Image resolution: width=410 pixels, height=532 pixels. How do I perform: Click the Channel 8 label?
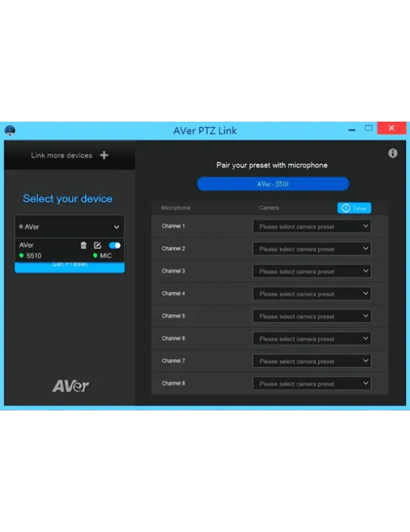(173, 383)
